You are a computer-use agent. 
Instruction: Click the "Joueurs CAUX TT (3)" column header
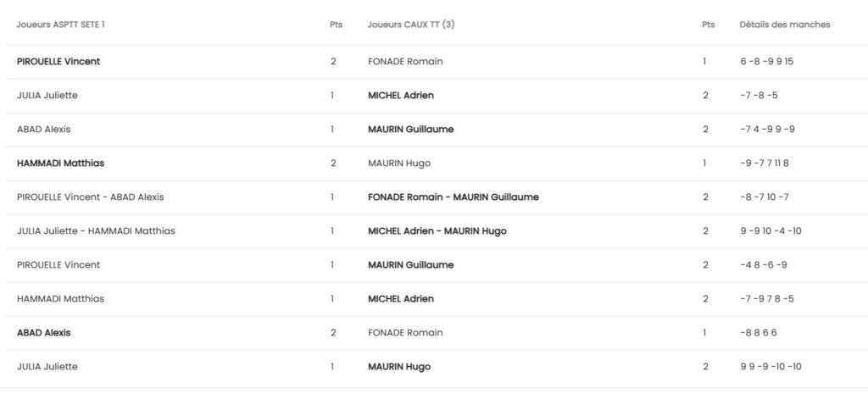(x=411, y=25)
